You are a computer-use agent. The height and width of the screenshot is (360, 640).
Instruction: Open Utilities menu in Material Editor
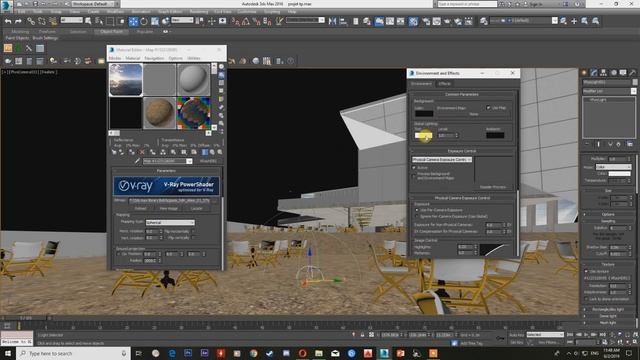(x=194, y=58)
